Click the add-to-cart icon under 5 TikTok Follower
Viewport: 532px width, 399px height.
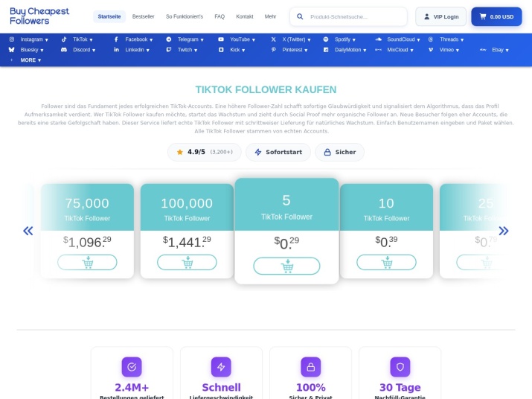tap(286, 266)
